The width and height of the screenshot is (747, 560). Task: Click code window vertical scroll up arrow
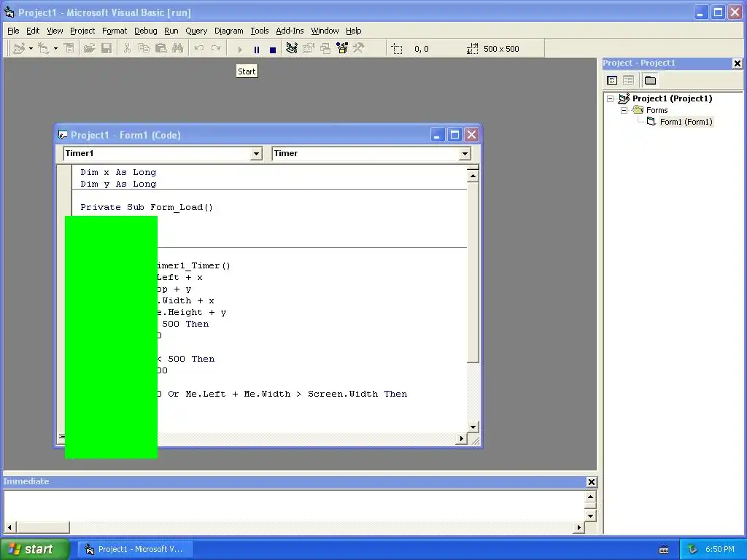point(473,176)
